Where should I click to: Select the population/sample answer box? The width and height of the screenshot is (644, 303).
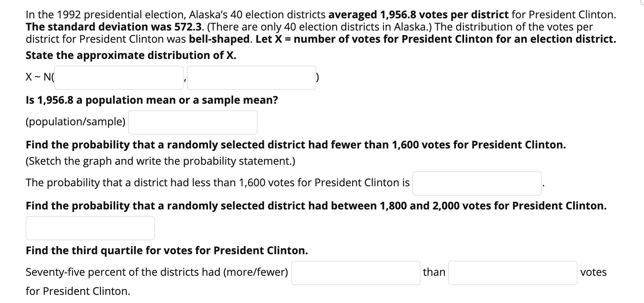(192, 122)
